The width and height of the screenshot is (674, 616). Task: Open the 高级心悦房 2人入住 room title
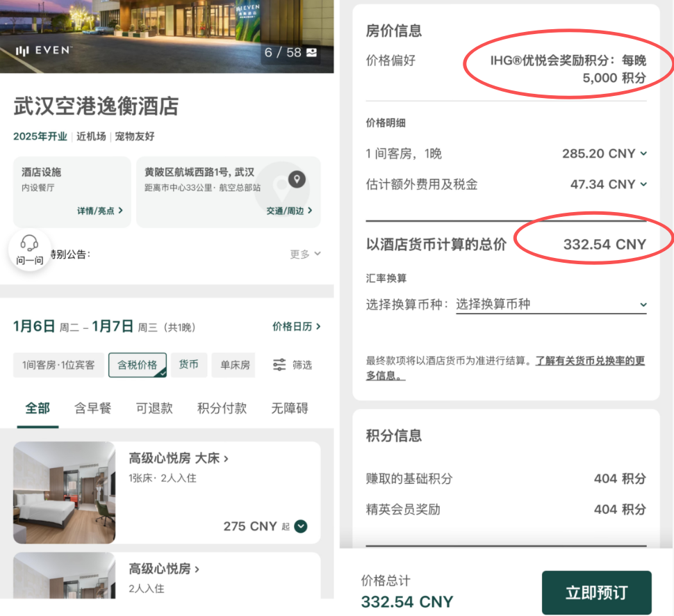tap(164, 569)
